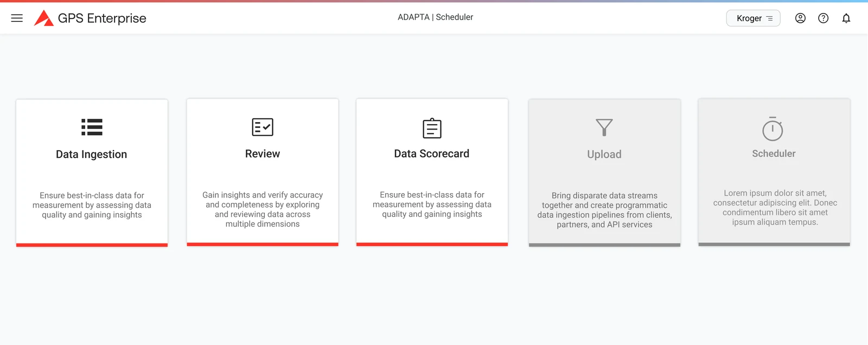Click the 'Lorem ipsum dolor sit amet' text
This screenshot has height=345, width=868.
coord(775,207)
